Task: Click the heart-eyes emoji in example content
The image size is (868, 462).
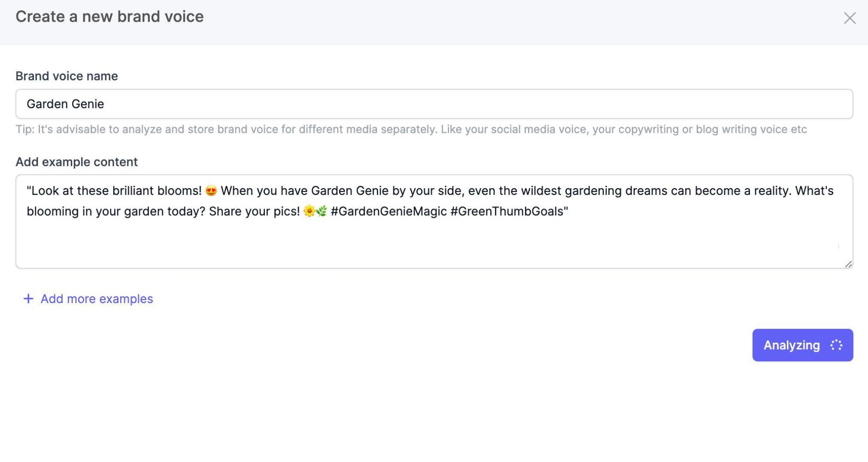Action: coord(211,191)
